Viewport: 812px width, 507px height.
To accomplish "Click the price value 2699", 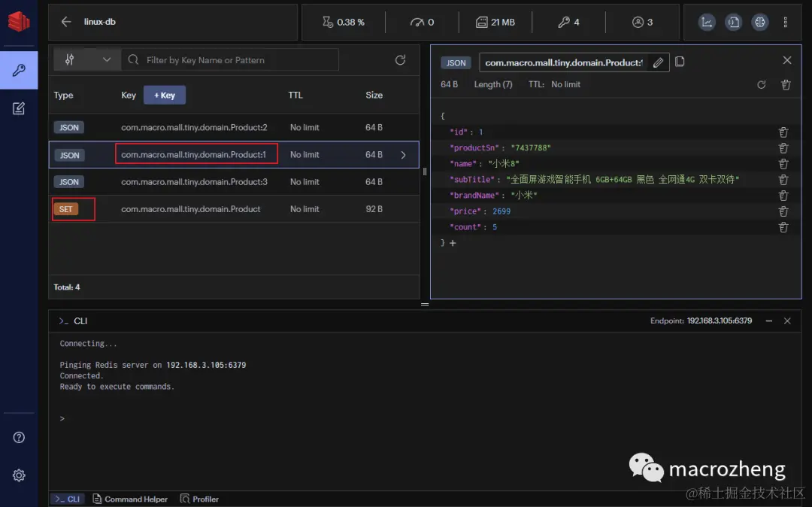I will click(501, 211).
